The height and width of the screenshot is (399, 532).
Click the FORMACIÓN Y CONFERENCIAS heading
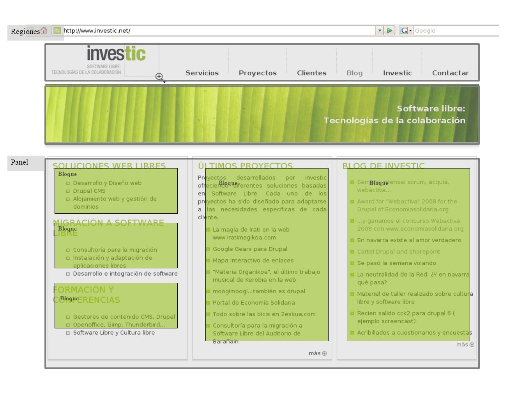point(86,294)
